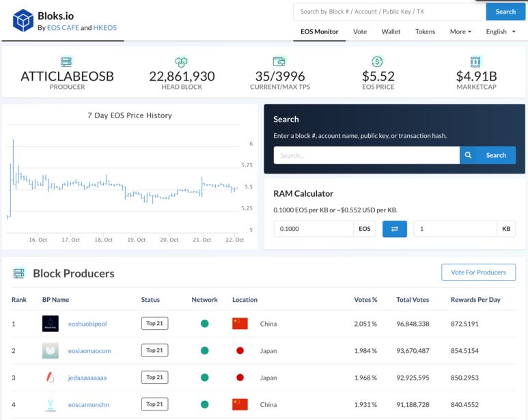
Task: Click the eoslaomaocom producer logo
Action: (51, 350)
